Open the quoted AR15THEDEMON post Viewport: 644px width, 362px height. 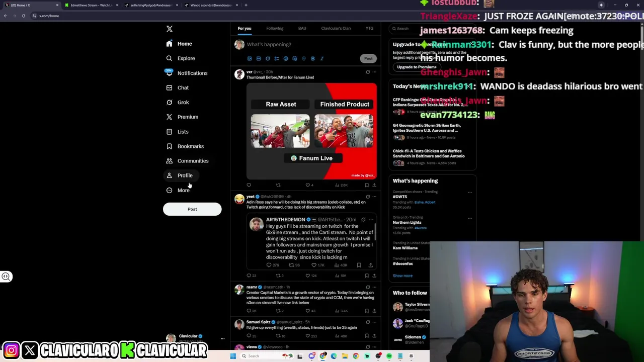(x=311, y=242)
